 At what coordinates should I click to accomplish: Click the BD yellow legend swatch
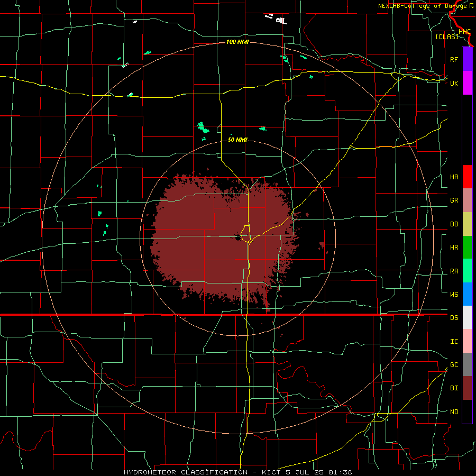tap(467, 224)
